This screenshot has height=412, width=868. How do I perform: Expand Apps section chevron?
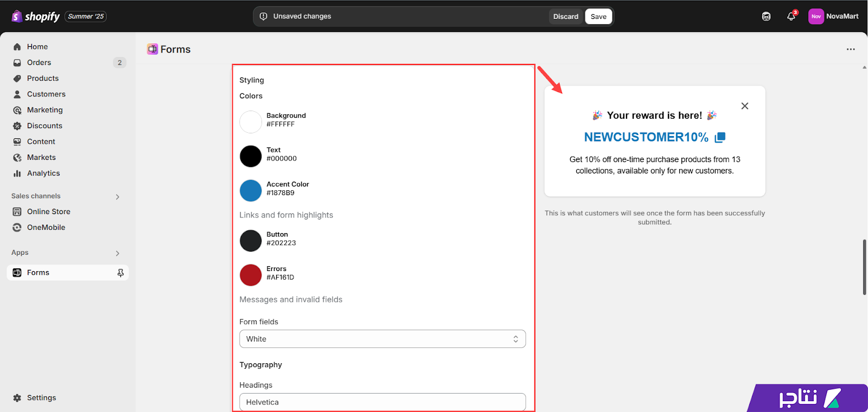[117, 253]
